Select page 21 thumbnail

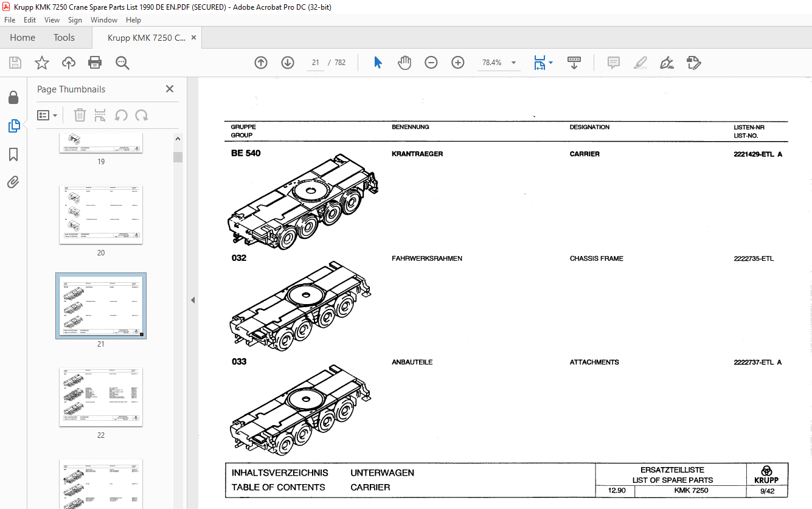[x=101, y=305]
